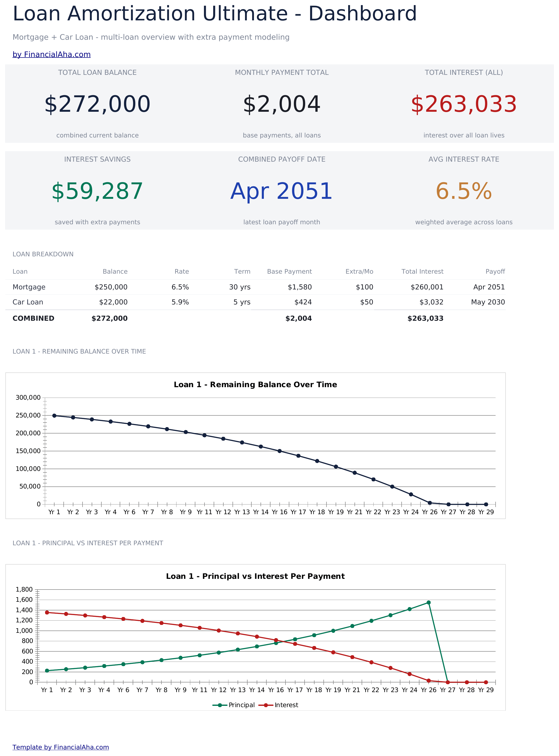Click the 'Rate' column header
Viewport: 559px width, 756px height.
tap(182, 272)
